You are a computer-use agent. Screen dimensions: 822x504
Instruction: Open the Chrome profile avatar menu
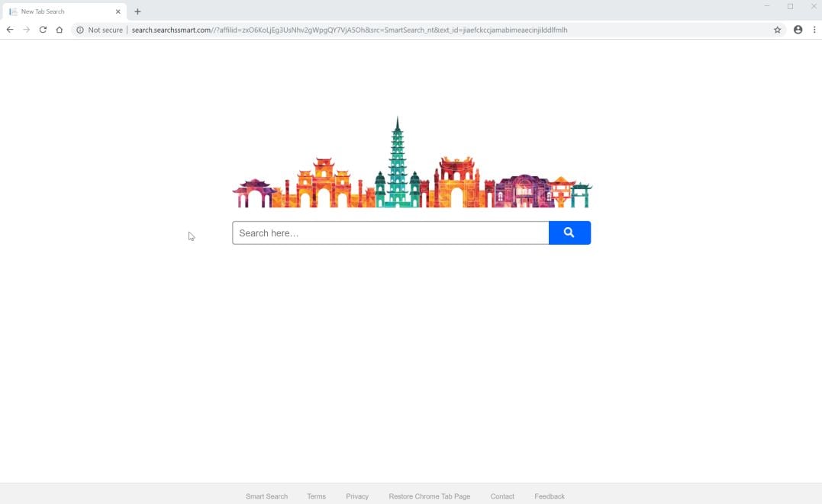point(798,30)
